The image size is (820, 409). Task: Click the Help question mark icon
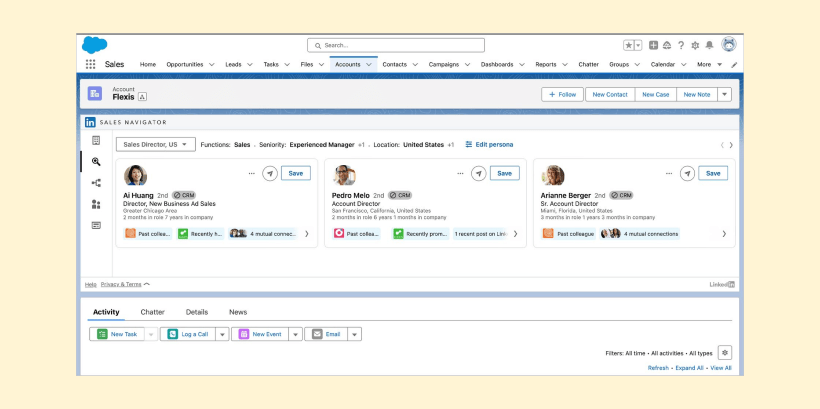681,45
